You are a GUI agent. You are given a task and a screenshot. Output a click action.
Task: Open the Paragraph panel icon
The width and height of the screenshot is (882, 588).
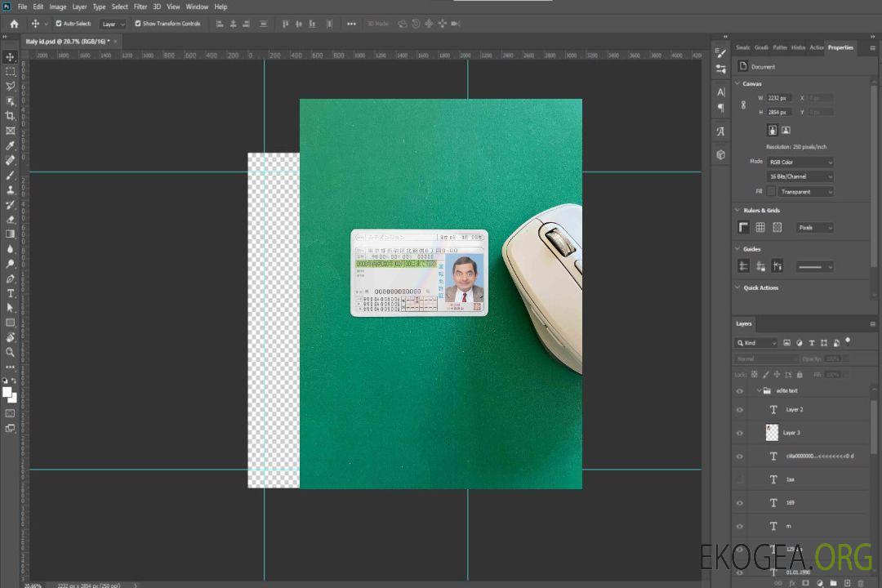pyautogui.click(x=721, y=108)
